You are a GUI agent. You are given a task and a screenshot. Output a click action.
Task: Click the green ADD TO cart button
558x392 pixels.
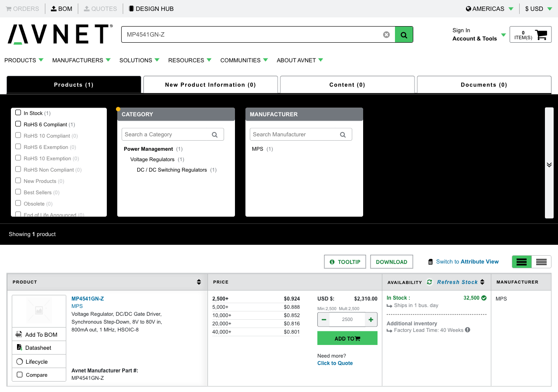click(x=347, y=338)
